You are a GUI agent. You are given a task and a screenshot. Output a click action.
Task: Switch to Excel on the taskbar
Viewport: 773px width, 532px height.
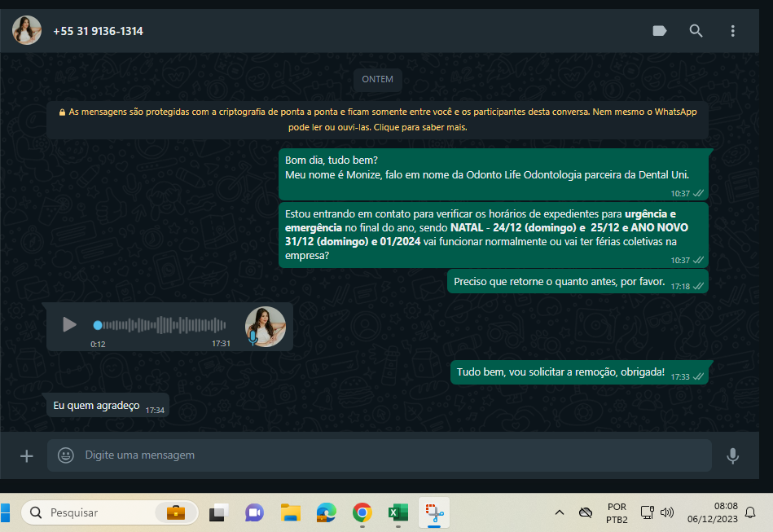click(398, 512)
